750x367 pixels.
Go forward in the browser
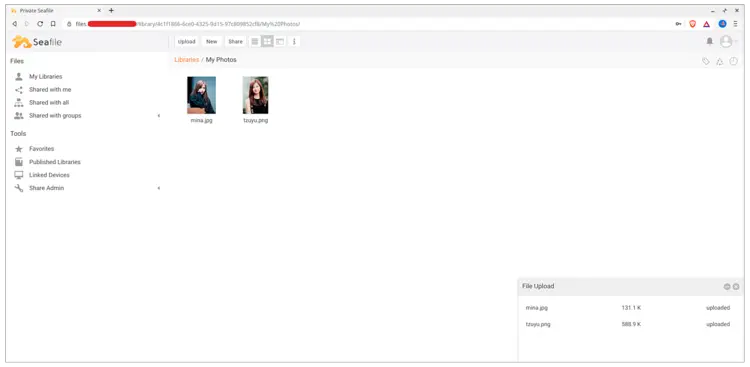(x=27, y=23)
